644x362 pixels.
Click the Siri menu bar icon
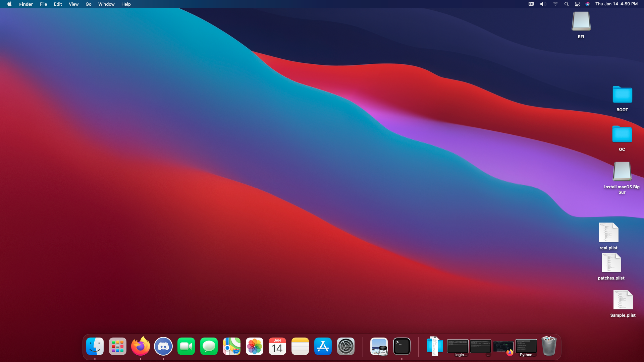coord(588,4)
